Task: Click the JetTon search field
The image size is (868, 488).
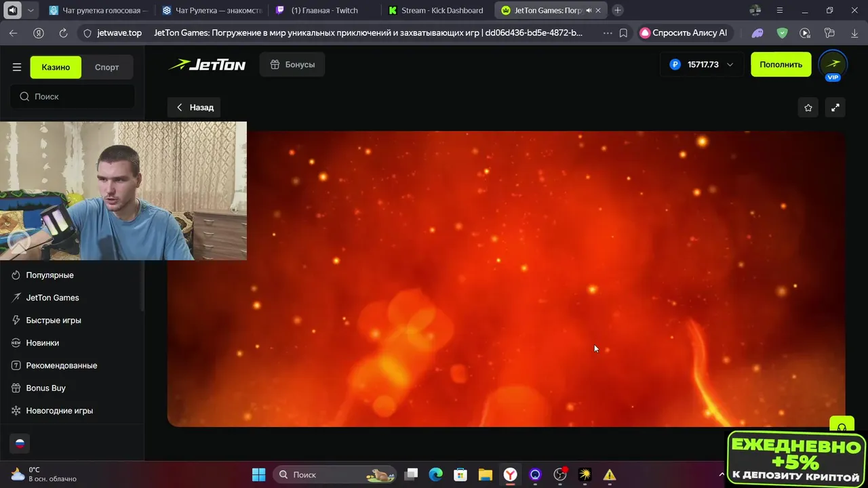Action: point(72,96)
